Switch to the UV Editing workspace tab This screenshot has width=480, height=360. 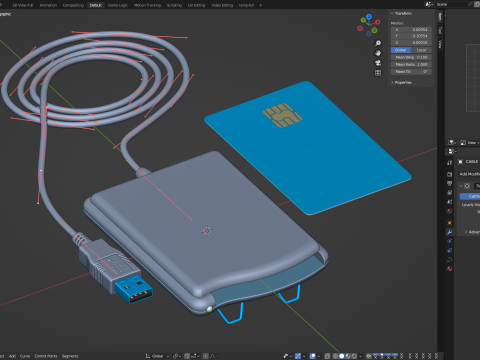tap(196, 5)
